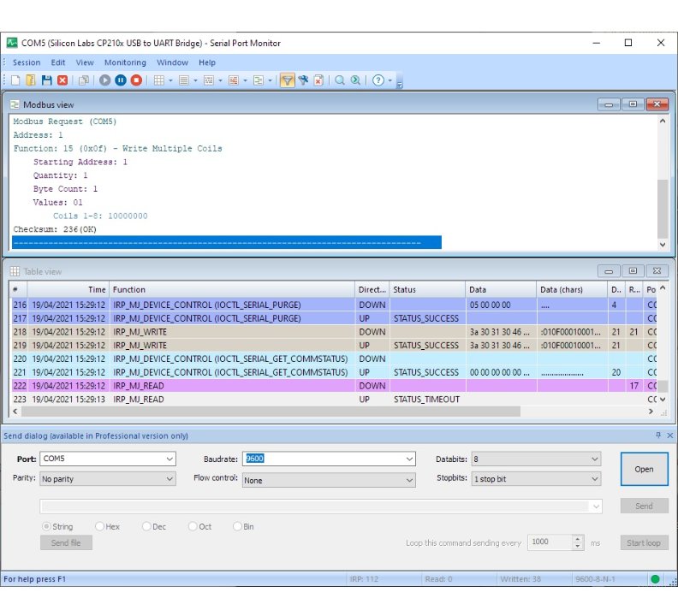The height and width of the screenshot is (616, 678).
Task: Maximize the Modbus view panel
Action: (x=633, y=104)
